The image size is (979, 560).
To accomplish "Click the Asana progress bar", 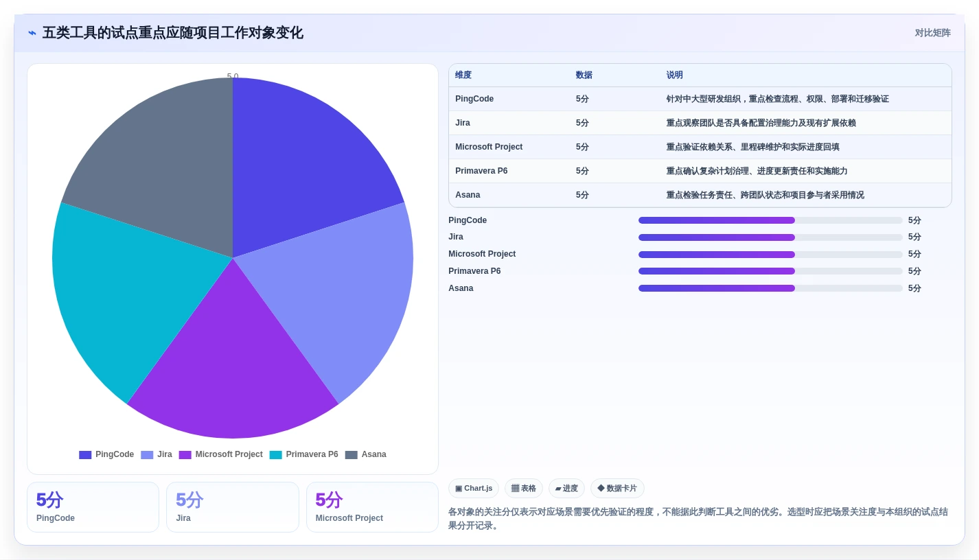I will [770, 288].
